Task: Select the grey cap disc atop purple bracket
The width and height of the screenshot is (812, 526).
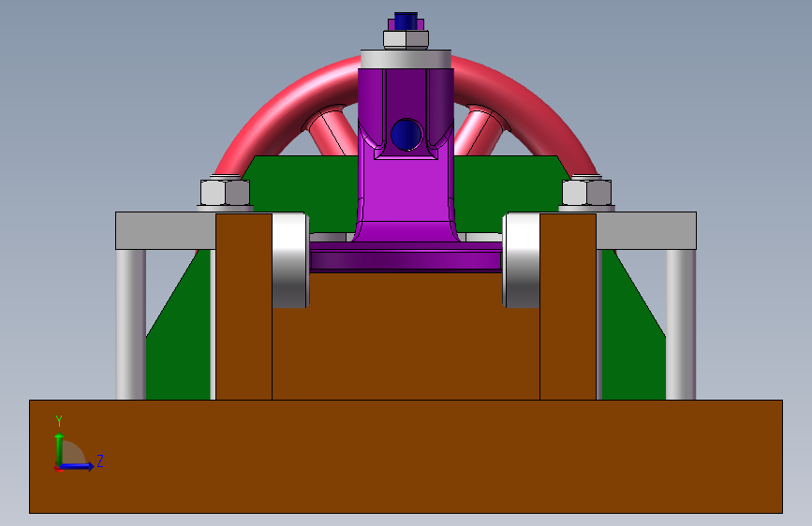Action: click(406, 59)
